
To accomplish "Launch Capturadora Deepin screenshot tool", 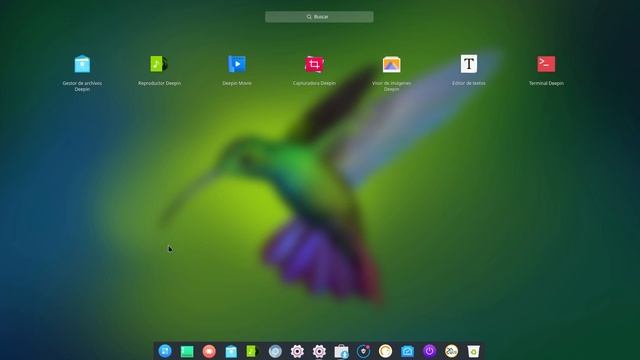I will (314, 64).
